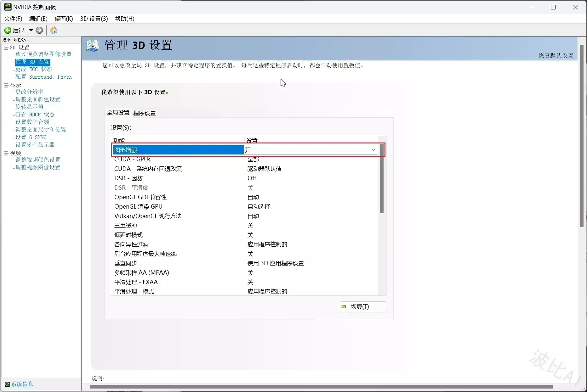Select 调整桌面颜色设置 in tree
Screen dimensions: 587x392
pyautogui.click(x=38, y=99)
